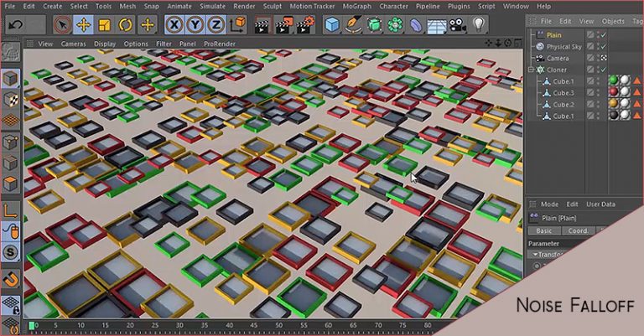The height and width of the screenshot is (336, 644).
Task: Collapse the Cloner object hierarchy
Action: click(x=531, y=70)
